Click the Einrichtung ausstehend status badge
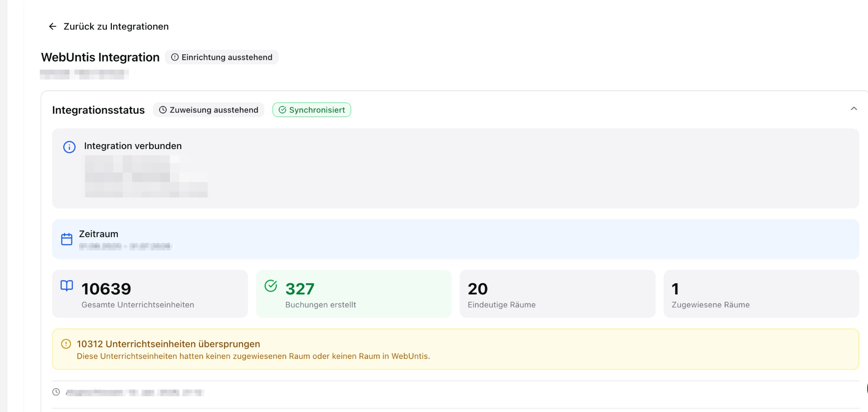 pyautogui.click(x=222, y=57)
